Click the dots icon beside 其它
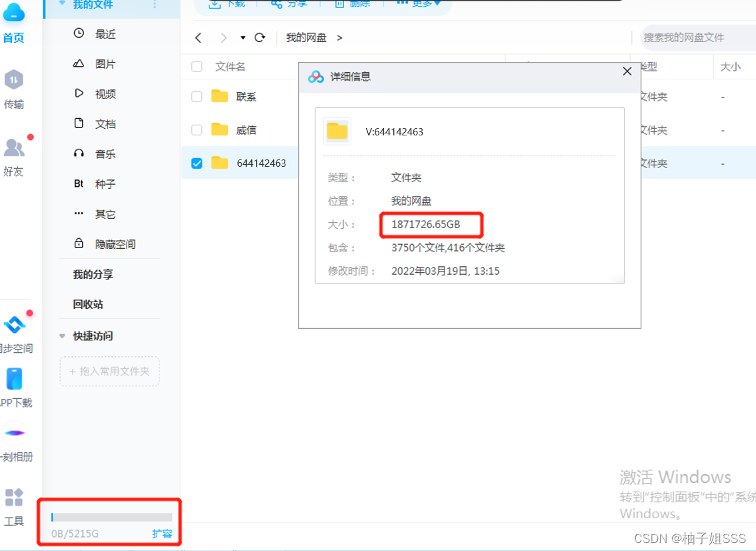This screenshot has height=551, width=756. coord(79,213)
